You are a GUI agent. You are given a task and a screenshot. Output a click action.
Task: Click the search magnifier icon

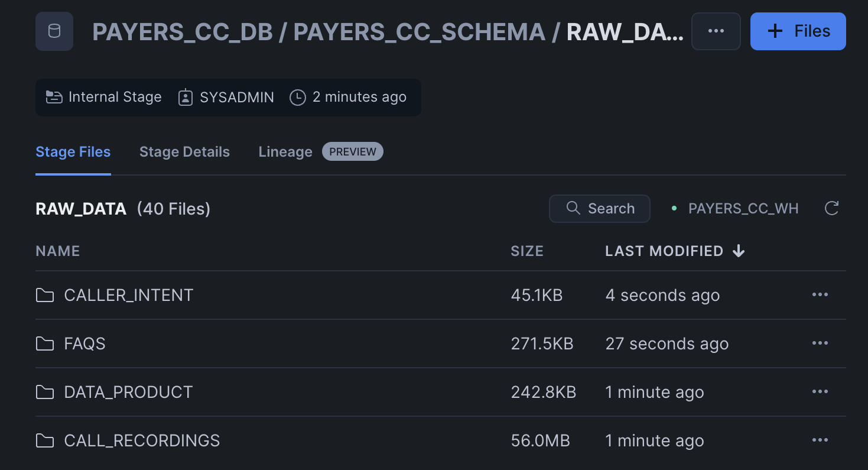[573, 208]
